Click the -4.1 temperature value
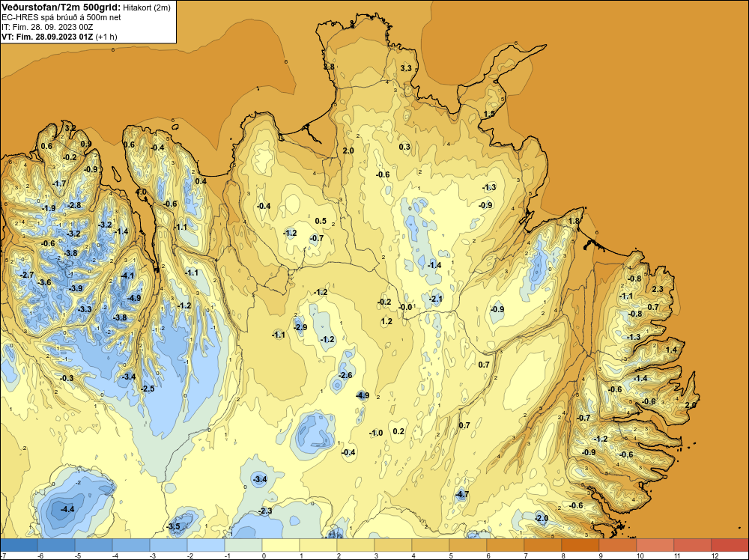 127,276
